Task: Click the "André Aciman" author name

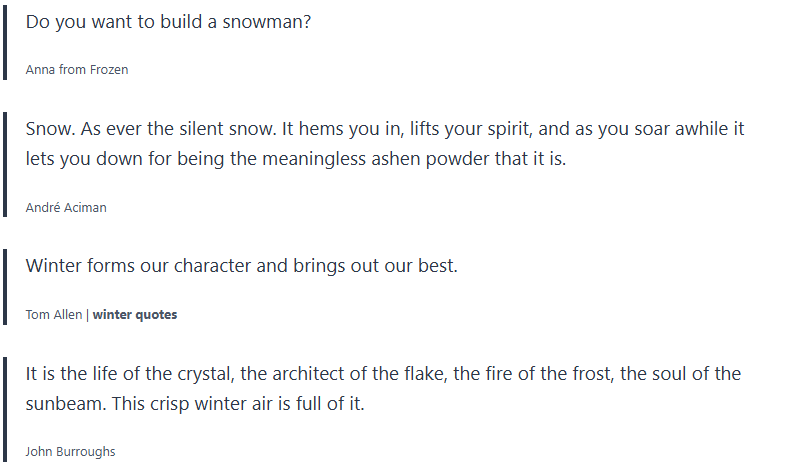Action: click(66, 208)
